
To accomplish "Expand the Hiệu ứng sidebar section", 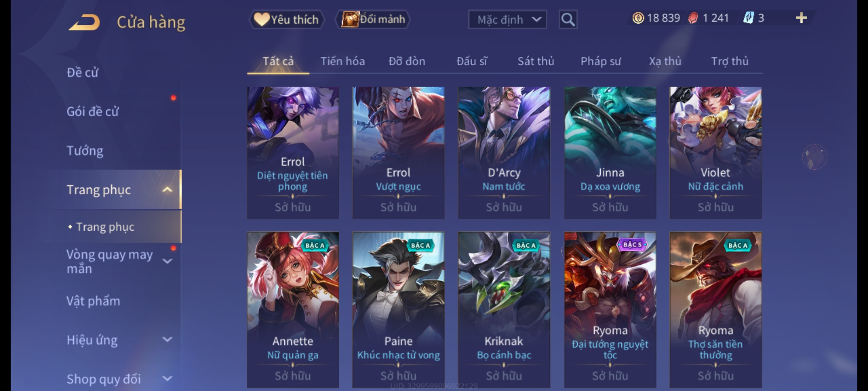I will click(167, 340).
